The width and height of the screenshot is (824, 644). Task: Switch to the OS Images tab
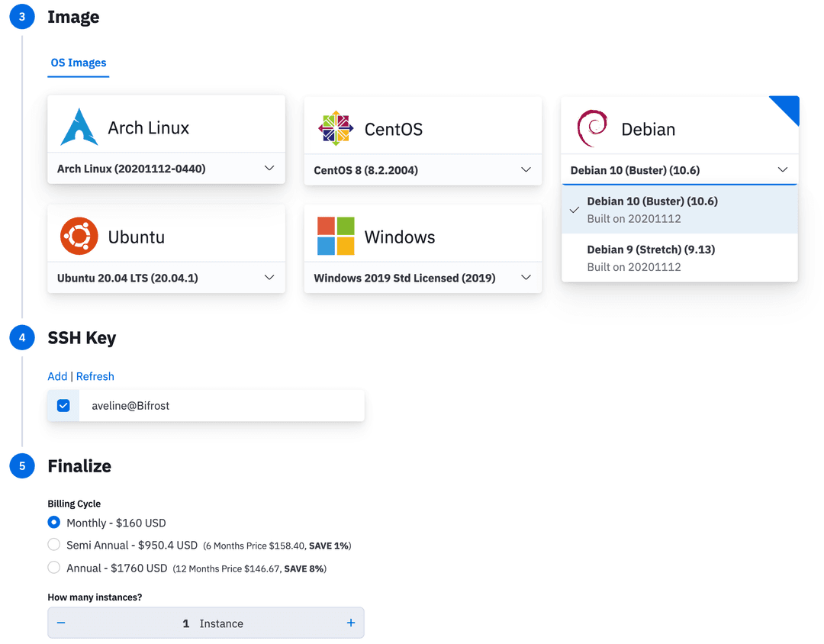pos(79,63)
